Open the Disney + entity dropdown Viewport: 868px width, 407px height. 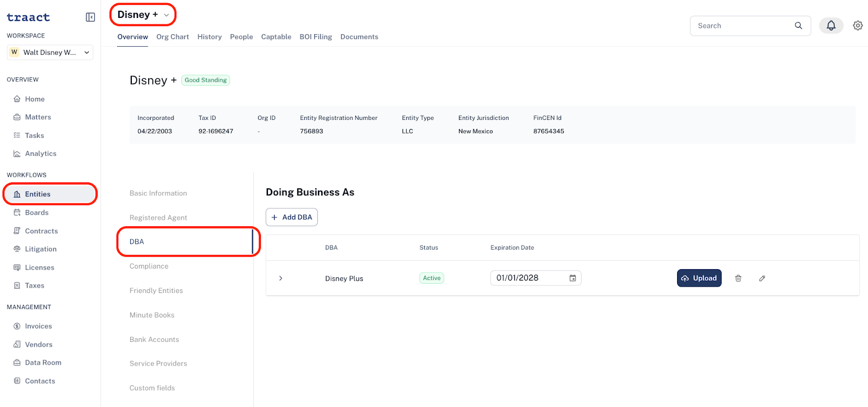[x=143, y=15]
